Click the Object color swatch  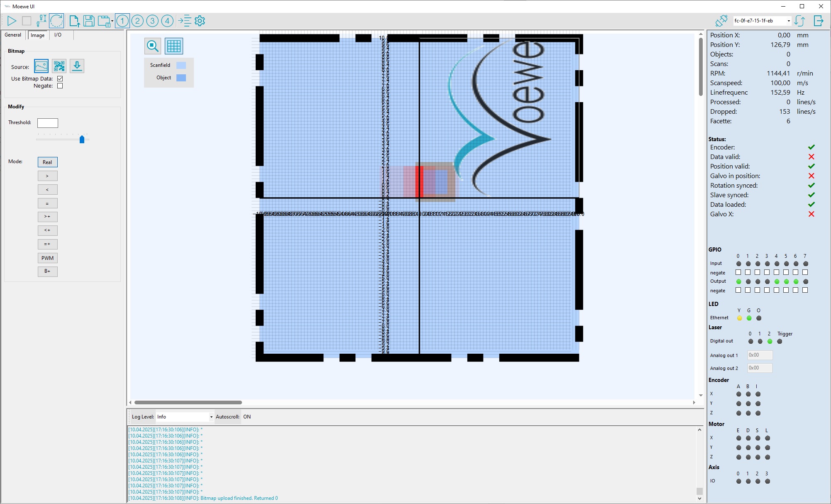[181, 78]
